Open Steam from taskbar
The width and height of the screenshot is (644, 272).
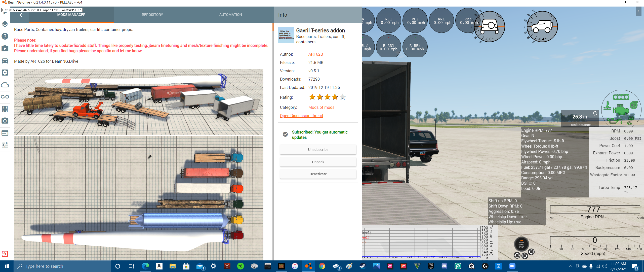click(363, 266)
